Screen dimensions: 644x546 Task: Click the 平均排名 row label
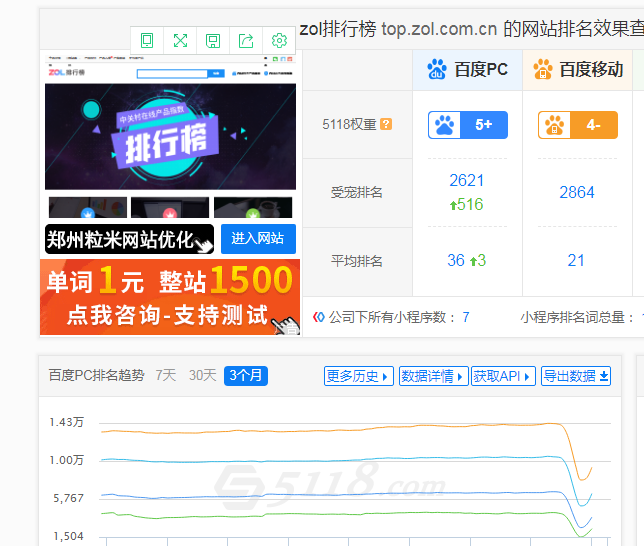tap(356, 261)
